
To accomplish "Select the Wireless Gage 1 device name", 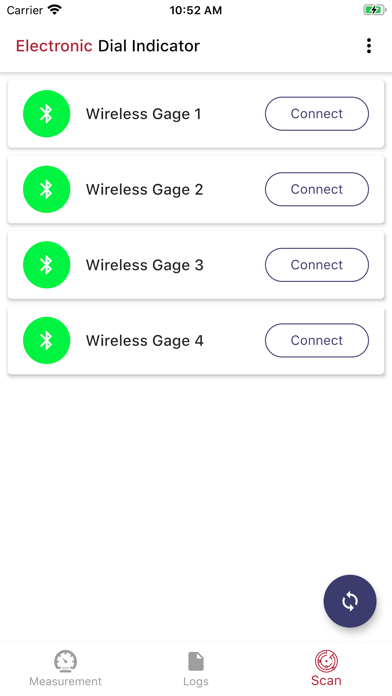I will tap(143, 114).
